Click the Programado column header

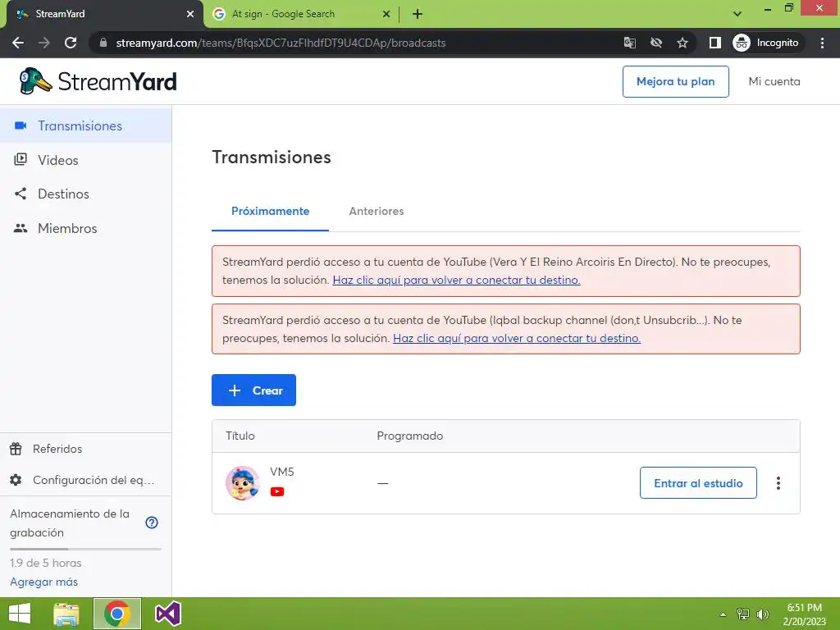(x=410, y=436)
